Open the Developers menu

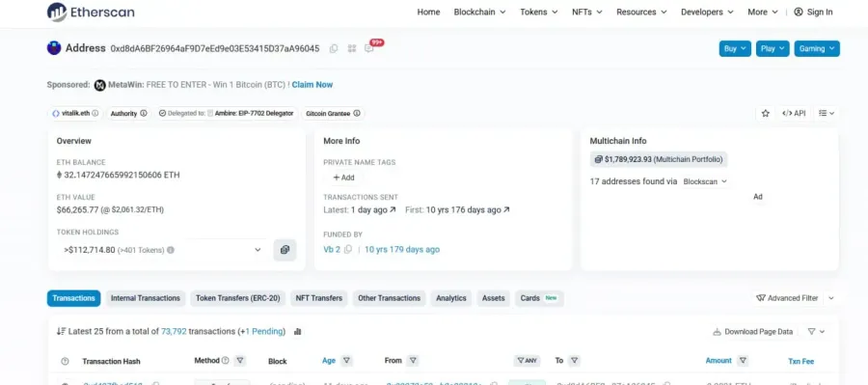(x=707, y=12)
